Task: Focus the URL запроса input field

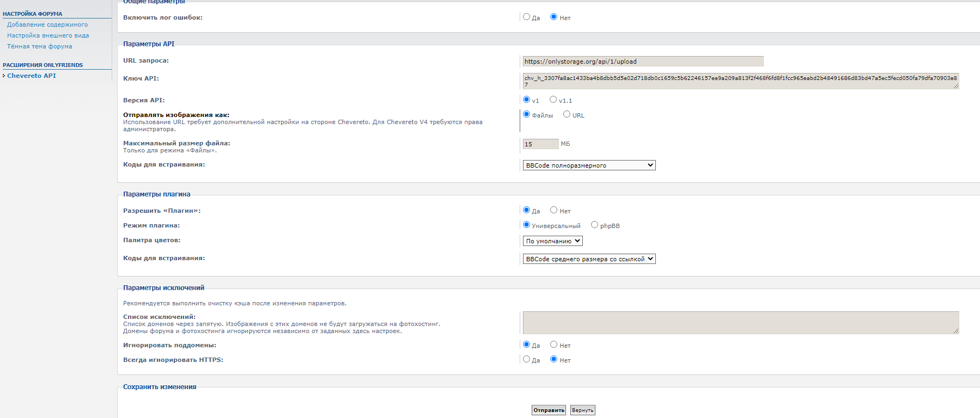Action: 643,62
